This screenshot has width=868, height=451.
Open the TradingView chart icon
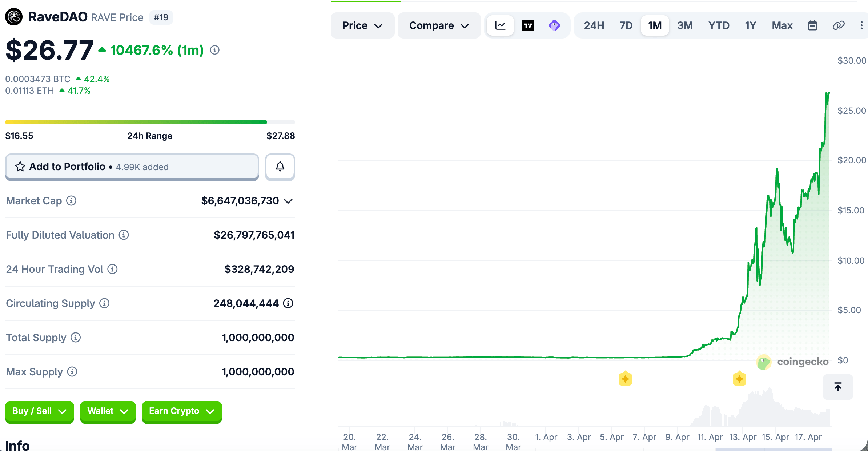[x=528, y=25]
